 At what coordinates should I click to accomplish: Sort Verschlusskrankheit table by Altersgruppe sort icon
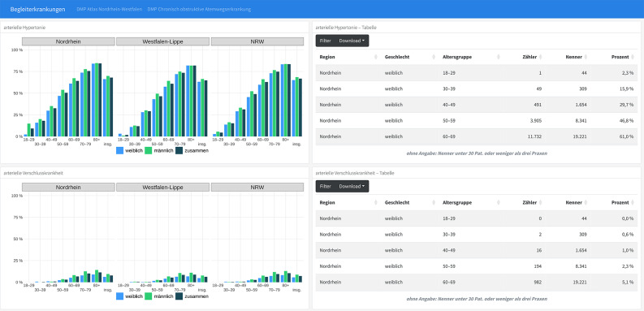click(498, 202)
